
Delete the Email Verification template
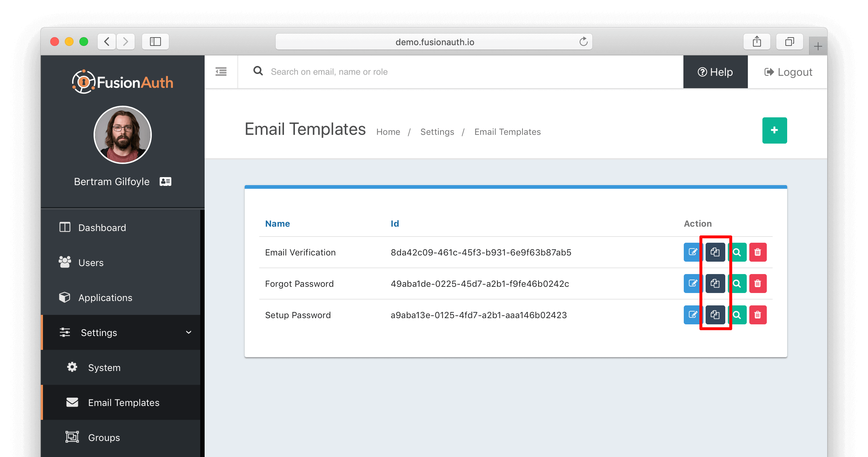(x=758, y=252)
